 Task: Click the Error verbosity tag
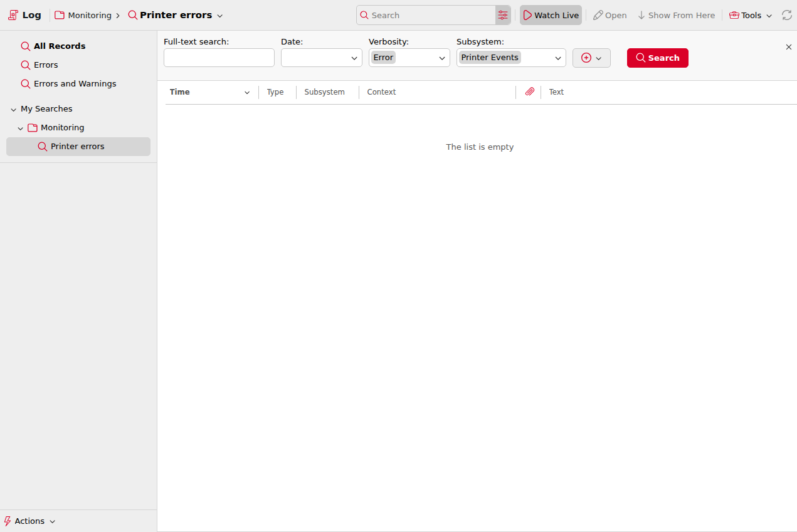pos(383,57)
